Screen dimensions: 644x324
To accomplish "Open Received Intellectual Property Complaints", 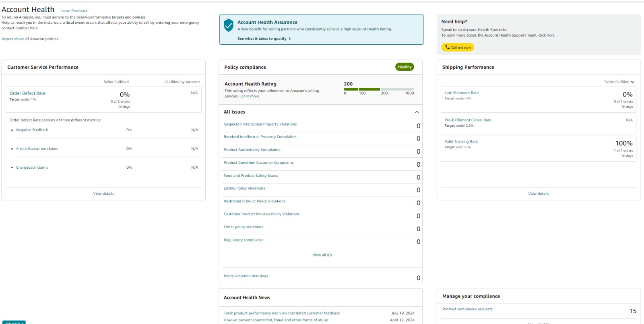I will tap(260, 137).
